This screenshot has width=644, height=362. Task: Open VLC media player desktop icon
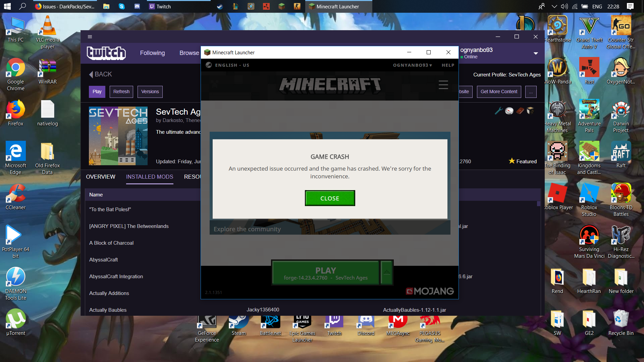click(48, 33)
